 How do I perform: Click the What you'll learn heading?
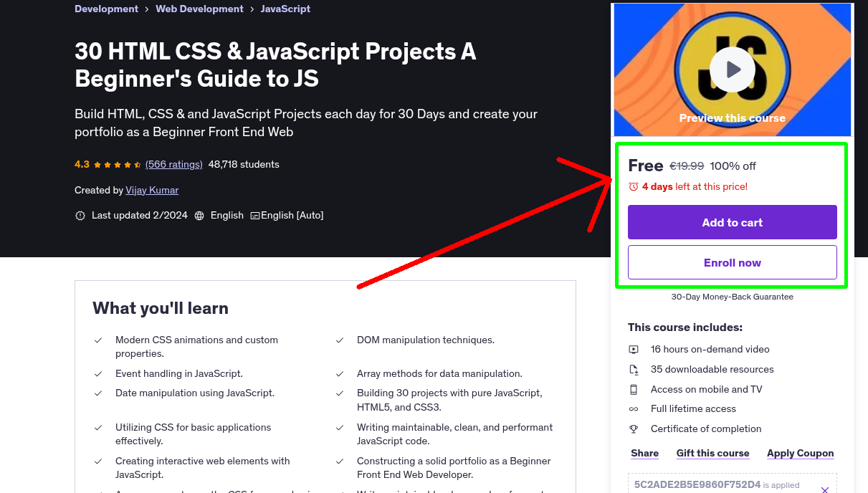161,308
